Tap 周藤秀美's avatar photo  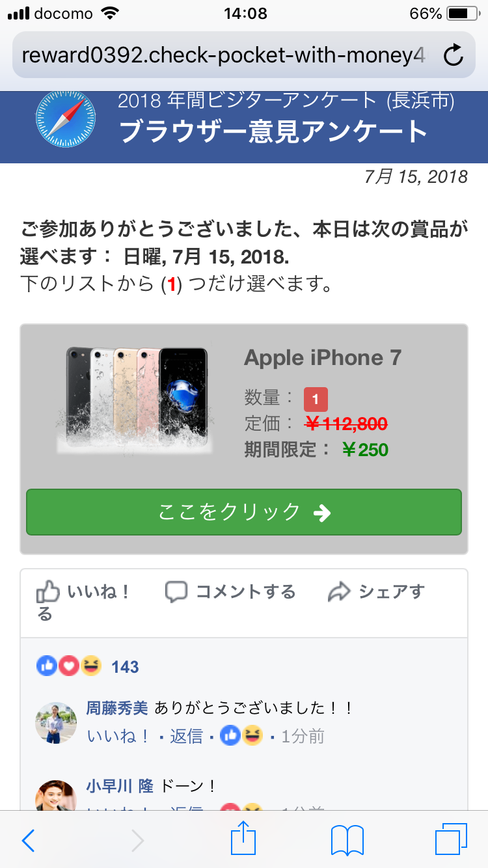(x=56, y=722)
